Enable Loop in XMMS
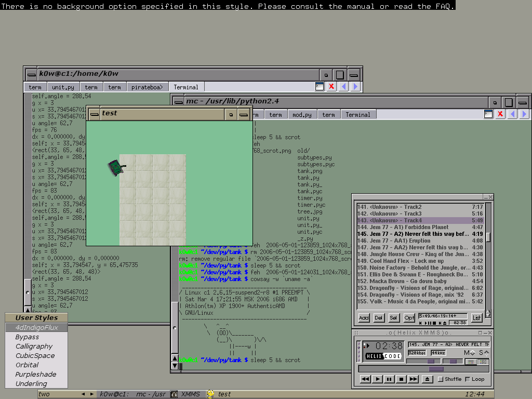 point(468,379)
